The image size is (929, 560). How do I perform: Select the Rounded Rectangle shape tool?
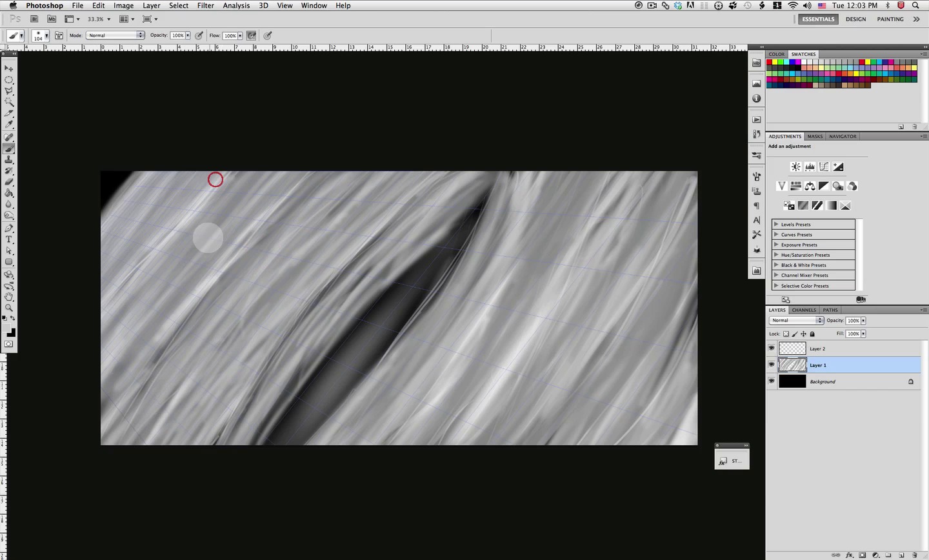(9, 262)
